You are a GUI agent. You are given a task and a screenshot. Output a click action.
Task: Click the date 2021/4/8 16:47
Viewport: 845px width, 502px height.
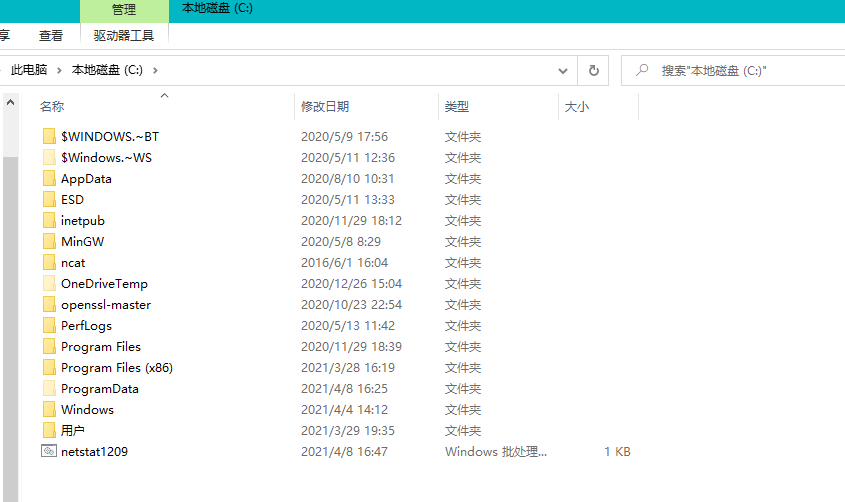(x=344, y=452)
